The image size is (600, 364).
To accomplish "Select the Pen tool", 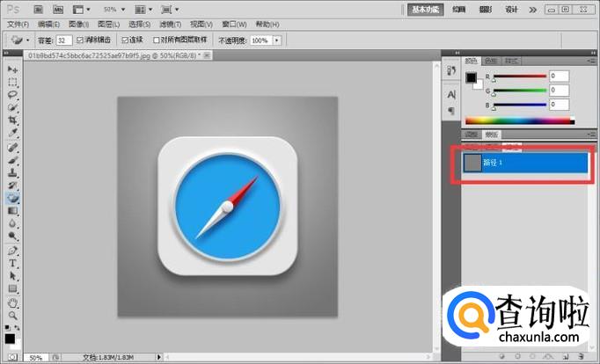I will click(12, 251).
